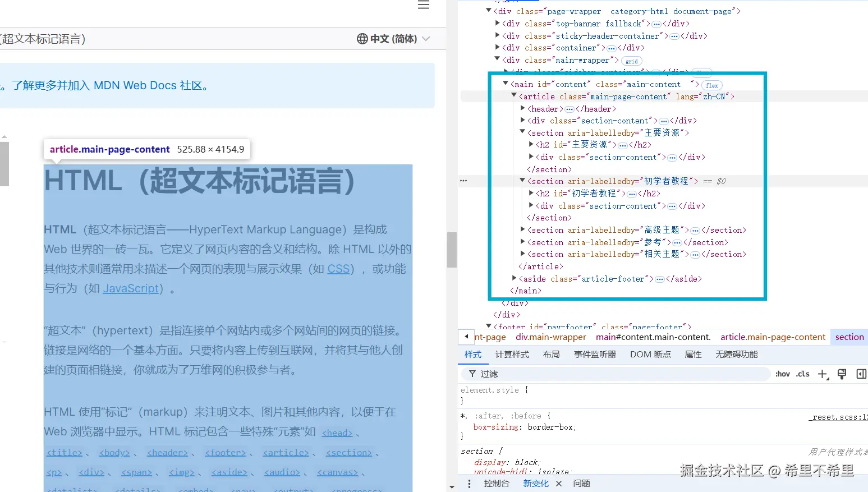This screenshot has width=868, height=492.
Task: Expand the section aria-labelledby="参考" node
Action: 523,241
